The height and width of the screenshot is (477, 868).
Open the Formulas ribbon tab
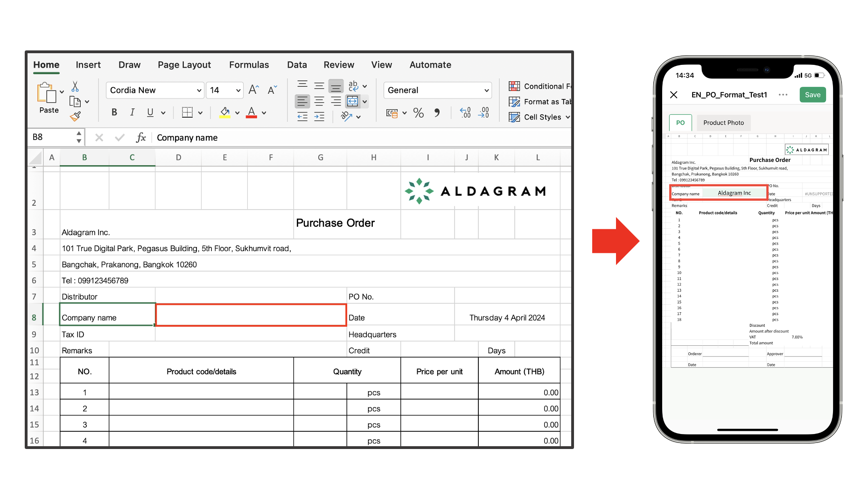[249, 65]
